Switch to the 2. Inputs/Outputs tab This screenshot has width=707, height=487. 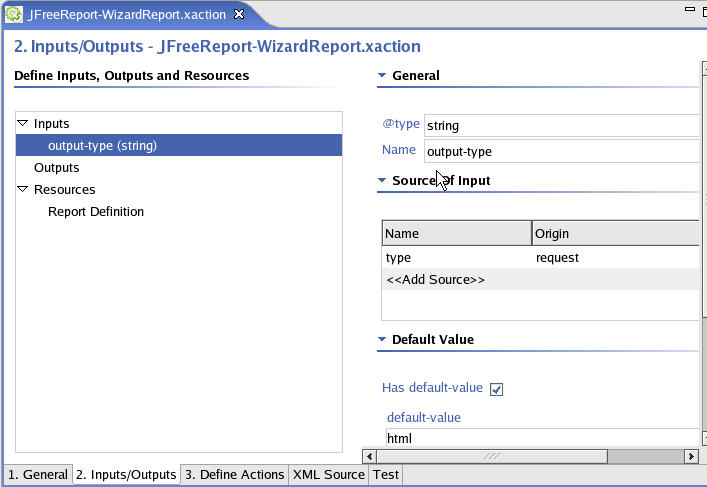[x=126, y=474]
